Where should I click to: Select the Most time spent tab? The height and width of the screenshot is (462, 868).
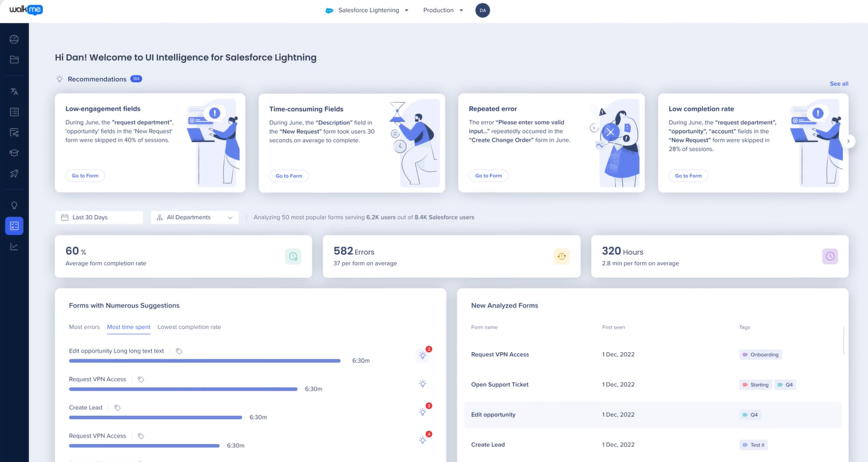(129, 327)
